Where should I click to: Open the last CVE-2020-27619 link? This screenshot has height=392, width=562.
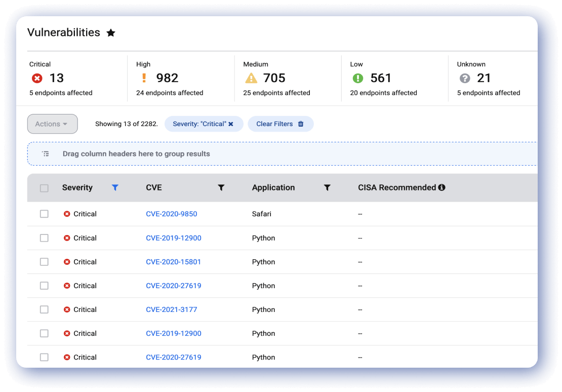point(174,358)
